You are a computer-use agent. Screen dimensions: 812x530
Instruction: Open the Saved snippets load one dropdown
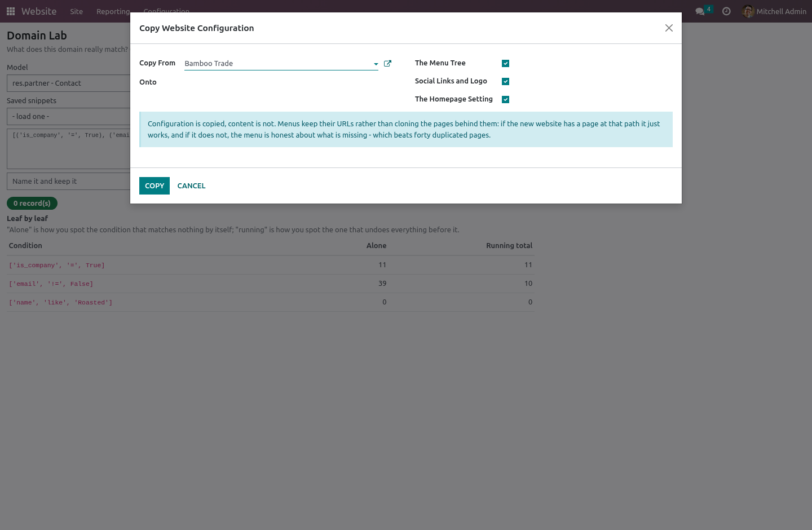pos(69,116)
